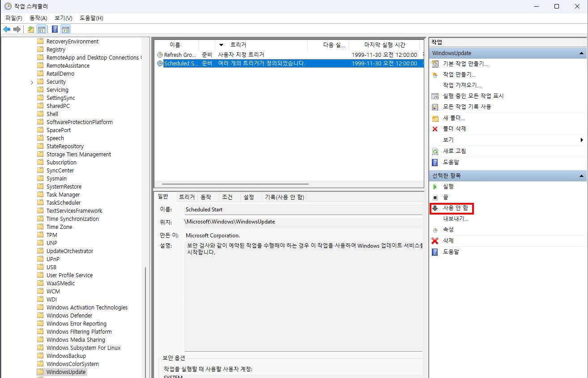The image size is (588, 378).
Task: Select the Refresh Gro... task row
Action: 289,55
